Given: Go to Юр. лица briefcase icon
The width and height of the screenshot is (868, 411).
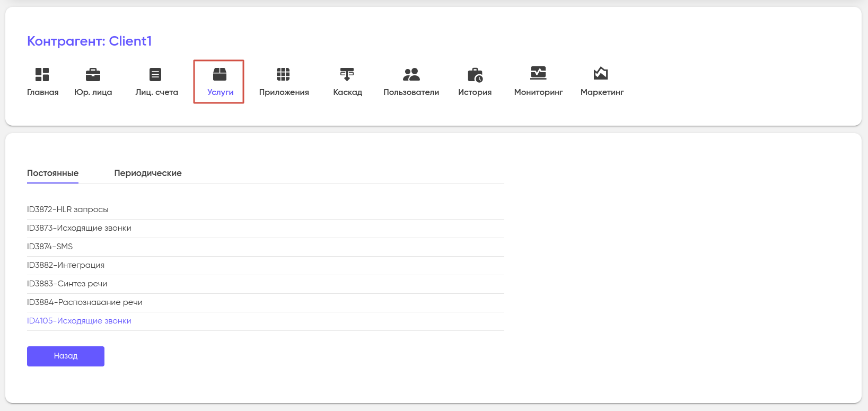Looking at the screenshot, I should point(93,74).
